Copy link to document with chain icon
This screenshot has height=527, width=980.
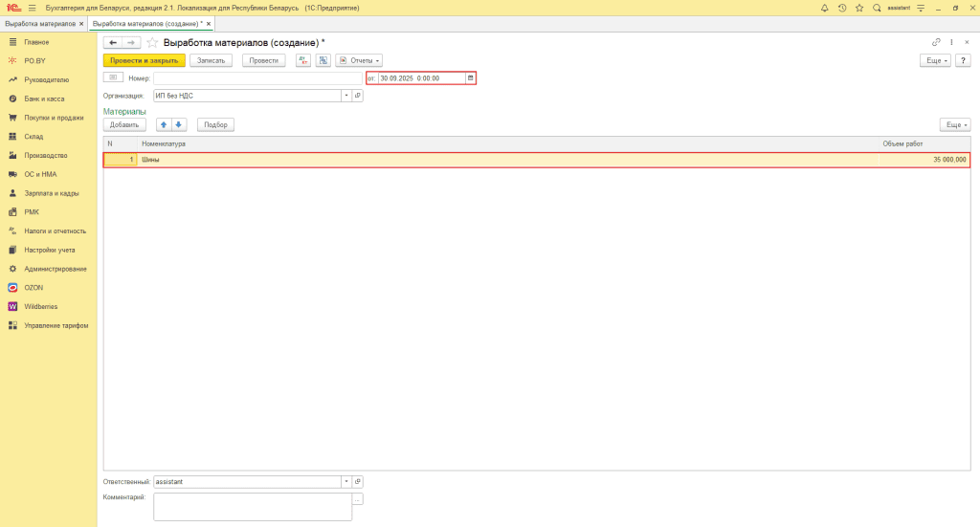(x=936, y=42)
